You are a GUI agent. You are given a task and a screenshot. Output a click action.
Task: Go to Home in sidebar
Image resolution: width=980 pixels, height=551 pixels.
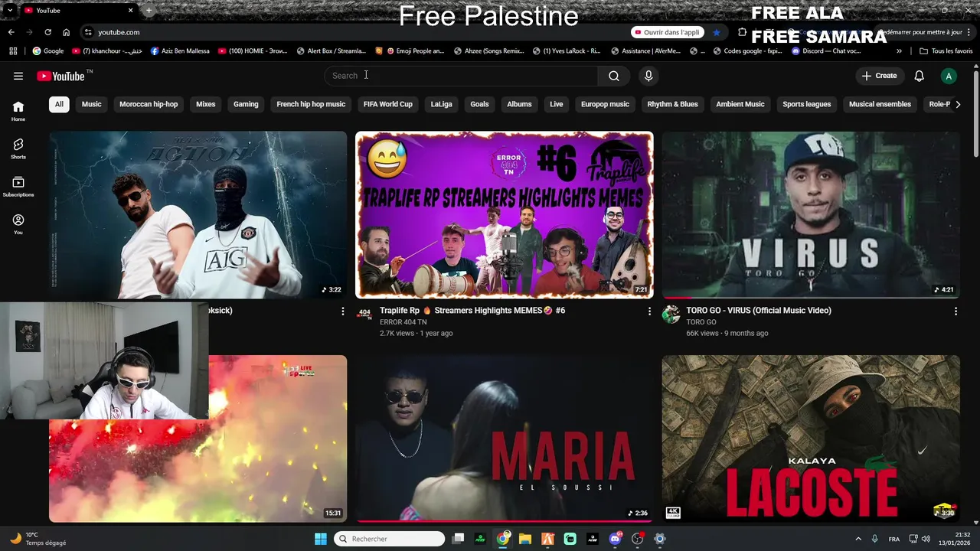18,111
